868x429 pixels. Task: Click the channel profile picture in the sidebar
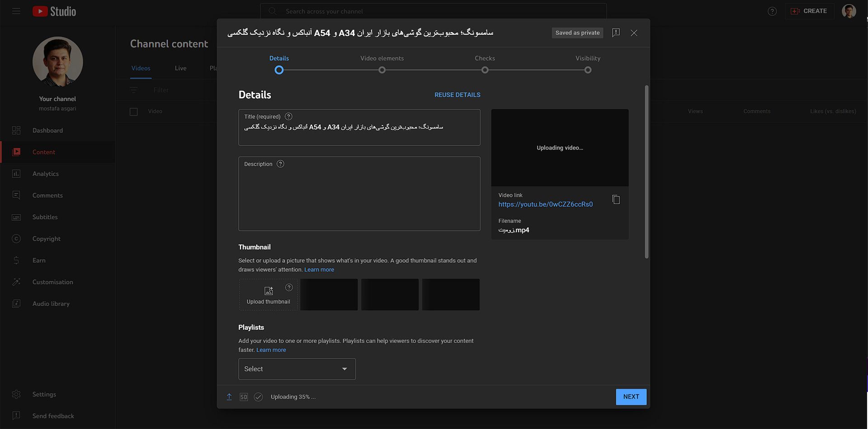pos(57,62)
